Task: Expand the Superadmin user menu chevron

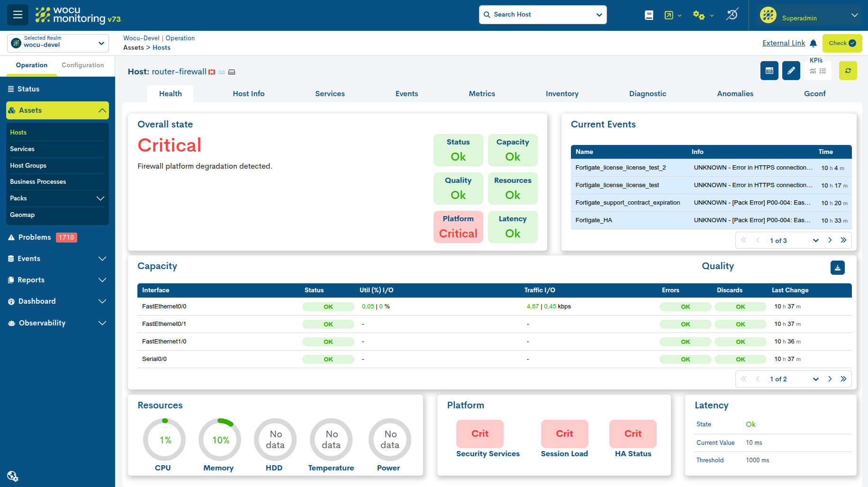Action: coord(855,15)
